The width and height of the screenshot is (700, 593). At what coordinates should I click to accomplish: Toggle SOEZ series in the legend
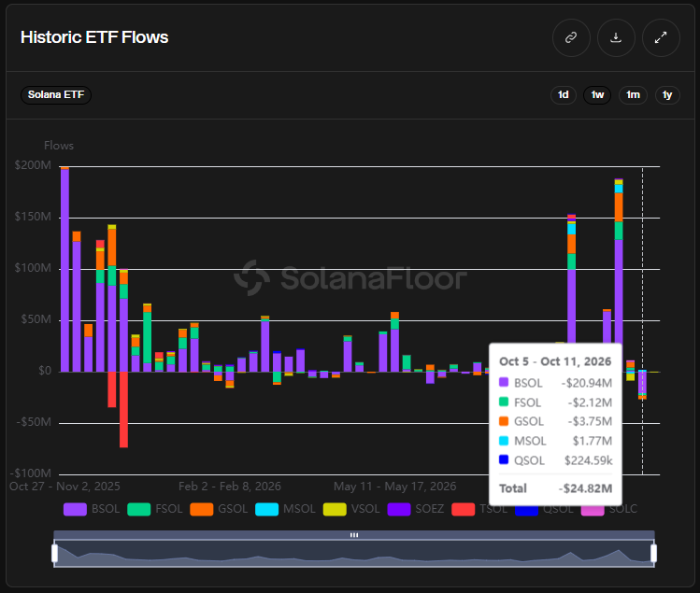click(416, 509)
